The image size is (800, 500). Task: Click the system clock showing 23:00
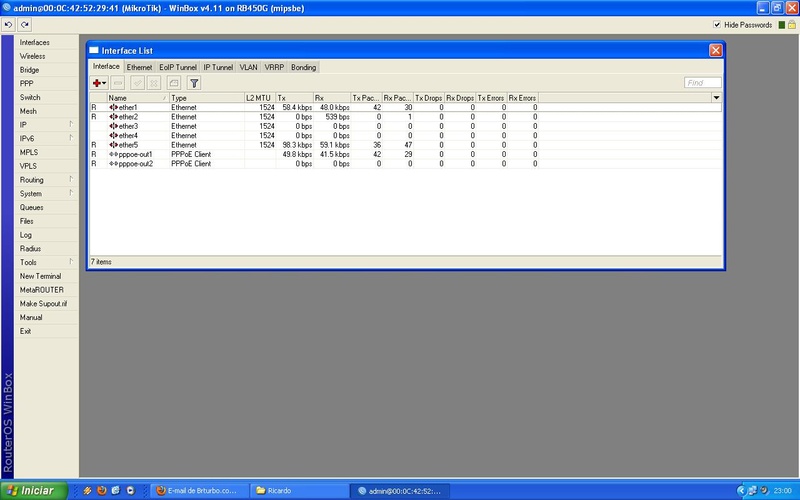click(782, 491)
